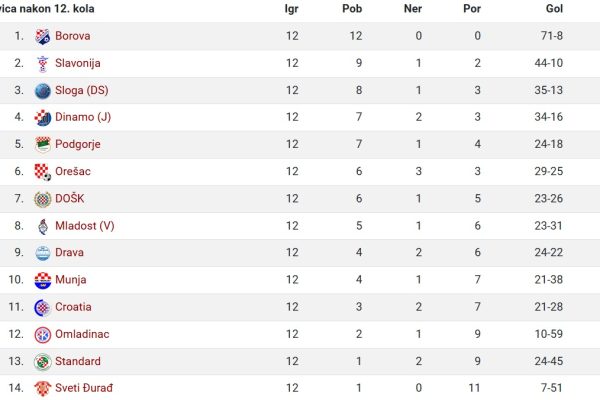Viewport: 600px width, 400px height.
Task: Open the Borova team link
Action: coord(73,36)
